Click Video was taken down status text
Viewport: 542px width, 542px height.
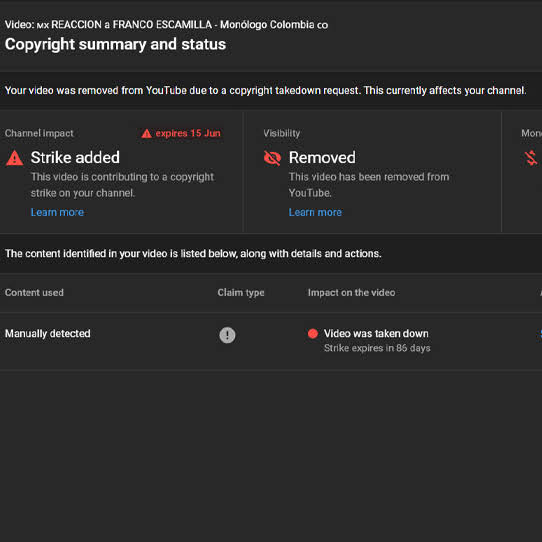coord(376,334)
